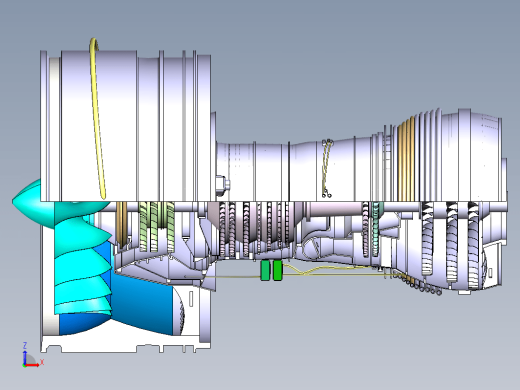Select the thin yellow cable on core casing
The image size is (520, 390).
coord(327,168)
